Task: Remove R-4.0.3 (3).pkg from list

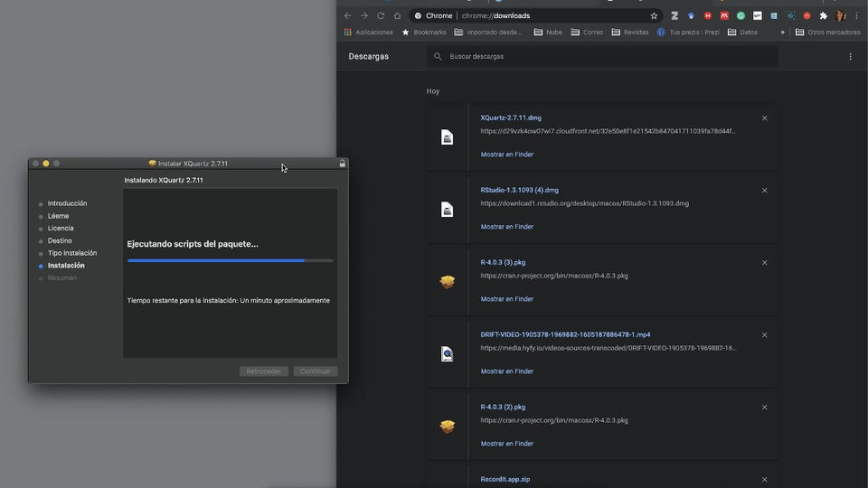Action: coord(765,263)
